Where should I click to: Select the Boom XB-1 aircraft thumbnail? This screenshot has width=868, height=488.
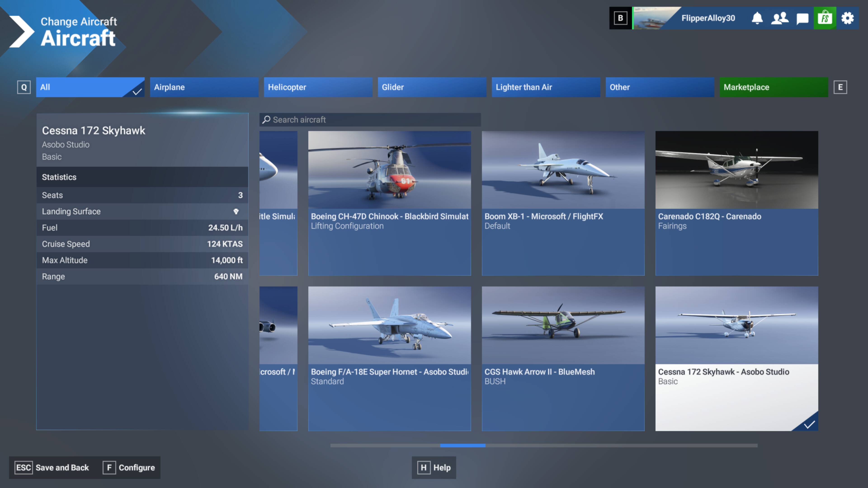(563, 170)
